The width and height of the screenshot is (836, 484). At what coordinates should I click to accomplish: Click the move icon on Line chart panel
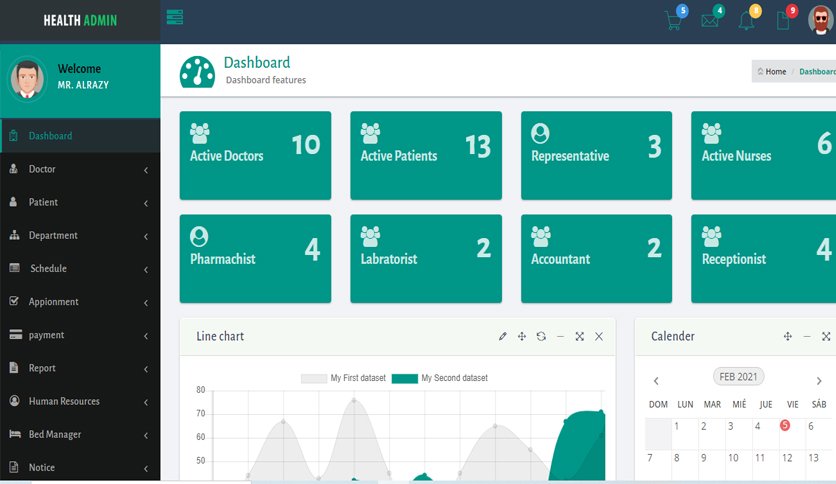tap(522, 336)
